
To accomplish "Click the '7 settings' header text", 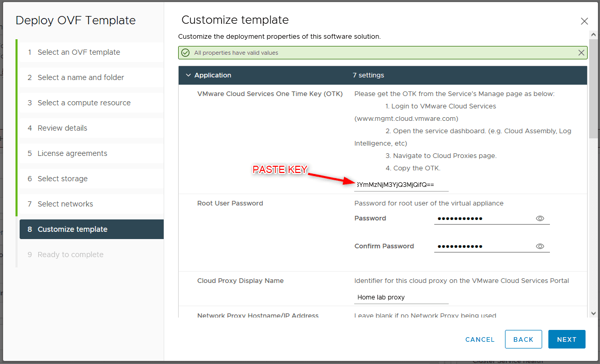I will coord(368,75).
